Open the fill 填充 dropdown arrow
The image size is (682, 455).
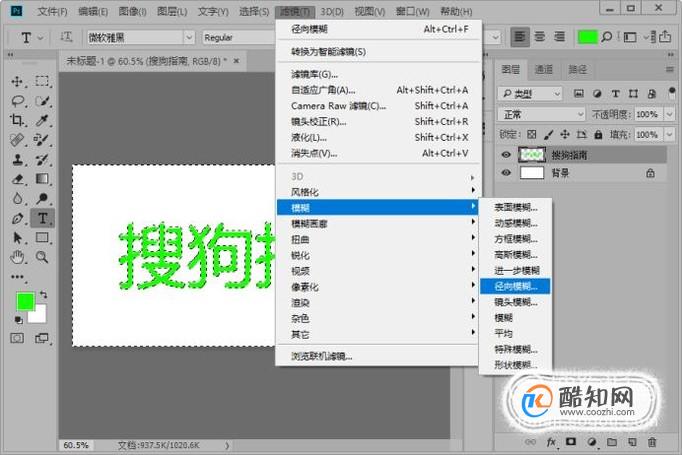[x=669, y=134]
